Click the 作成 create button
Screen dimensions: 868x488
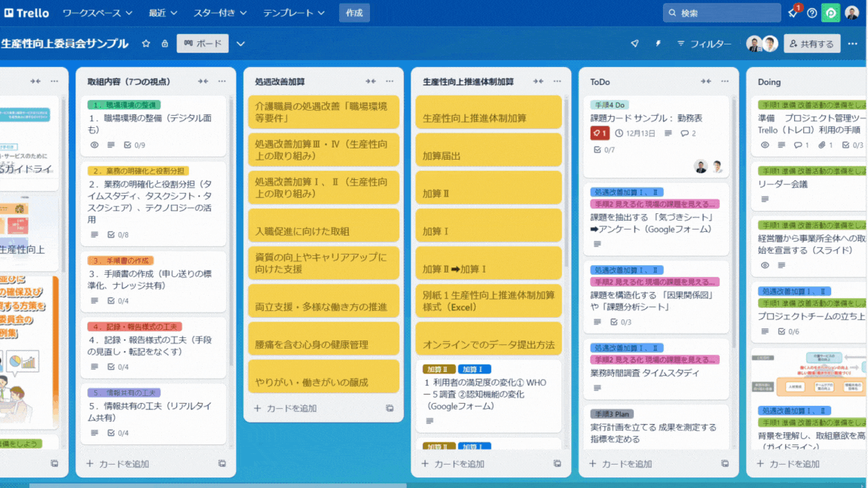coord(354,13)
